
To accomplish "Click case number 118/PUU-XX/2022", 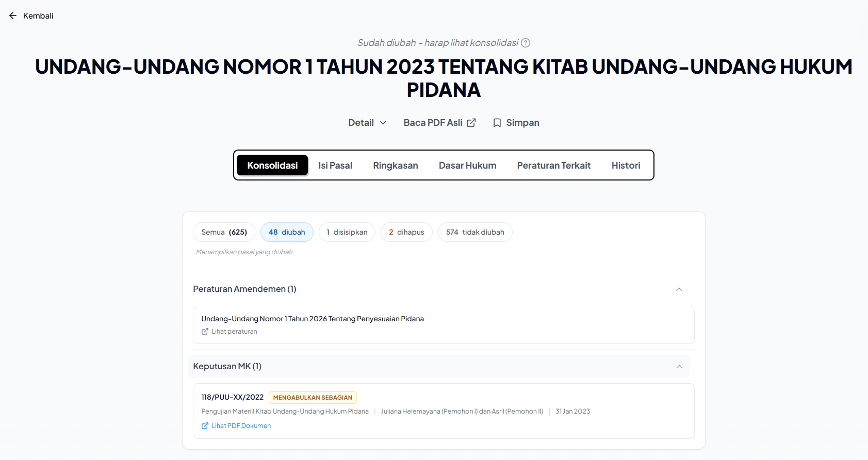I will (x=233, y=397).
